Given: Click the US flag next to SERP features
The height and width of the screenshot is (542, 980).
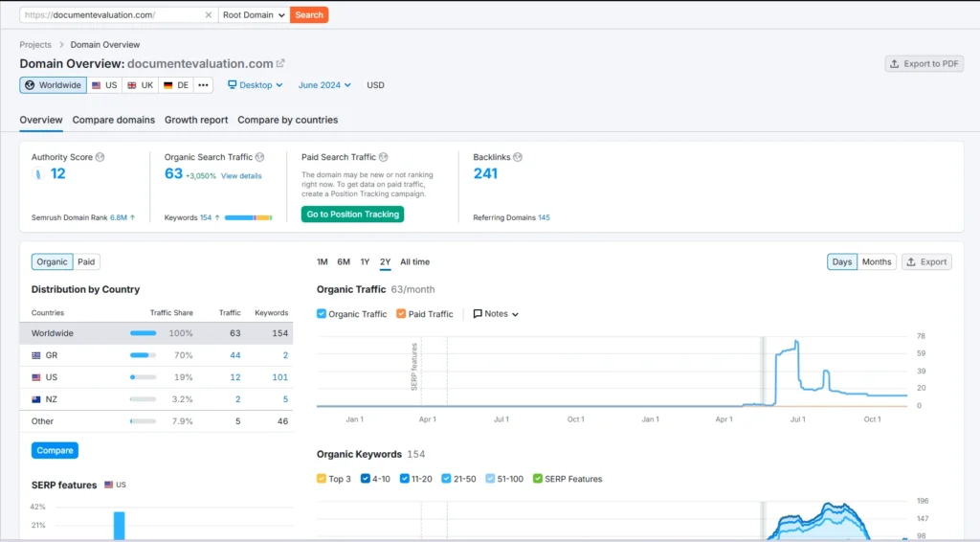Looking at the screenshot, I should (109, 485).
